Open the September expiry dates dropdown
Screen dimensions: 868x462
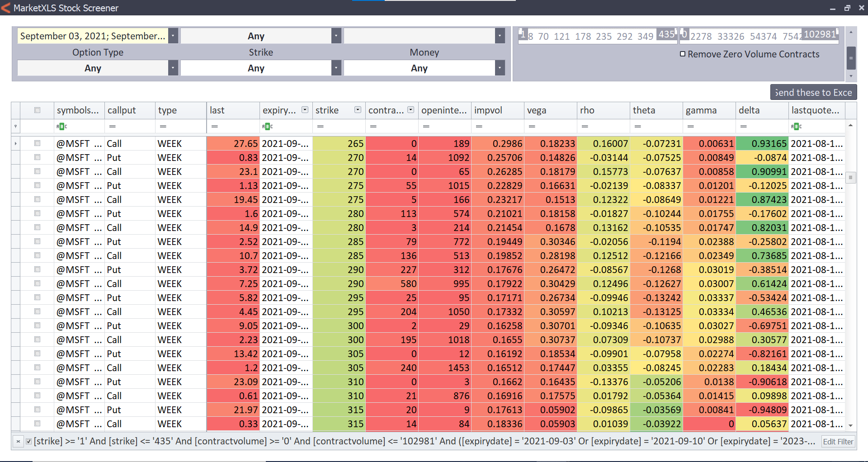click(x=172, y=35)
